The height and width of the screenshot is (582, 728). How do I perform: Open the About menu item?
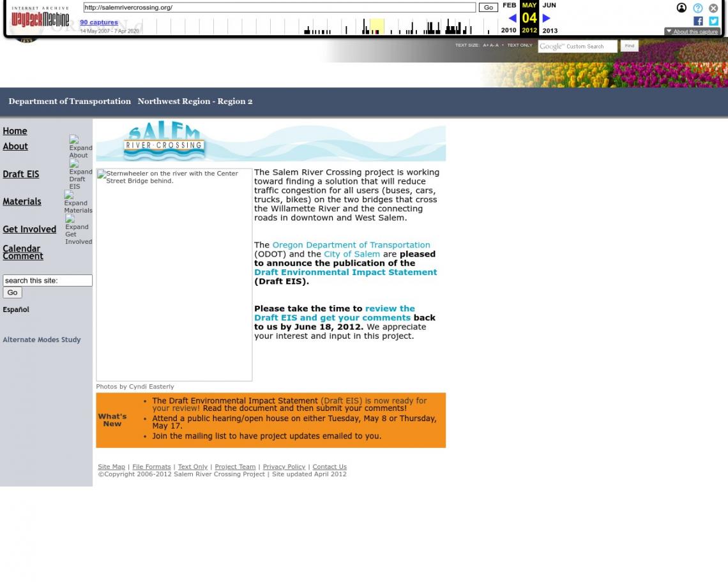pyautogui.click(x=15, y=146)
